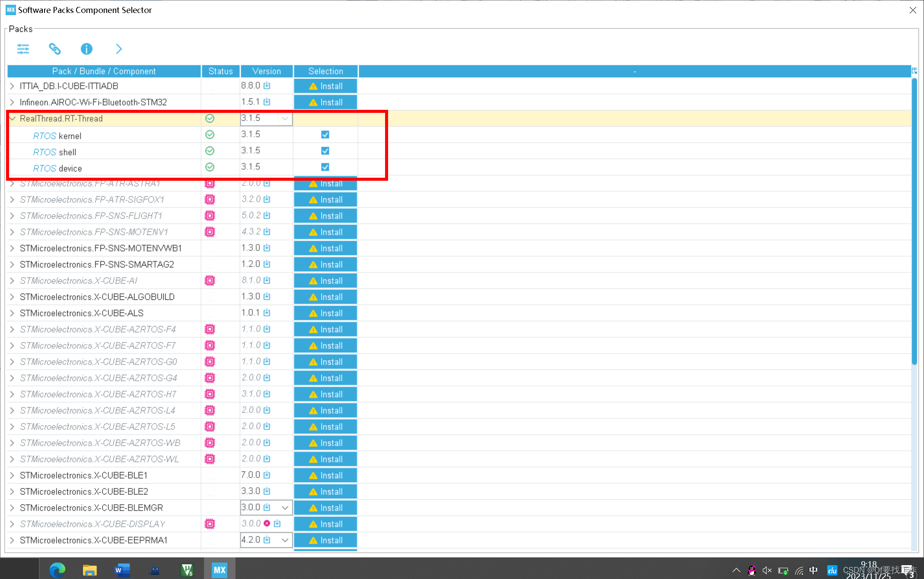Click the muted volume tray icon
Viewport: 924px width, 579px height.
(767, 570)
